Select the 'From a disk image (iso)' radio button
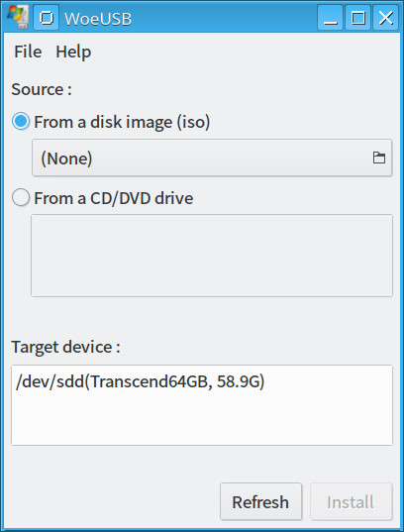The width and height of the screenshot is (404, 532). pos(21,122)
